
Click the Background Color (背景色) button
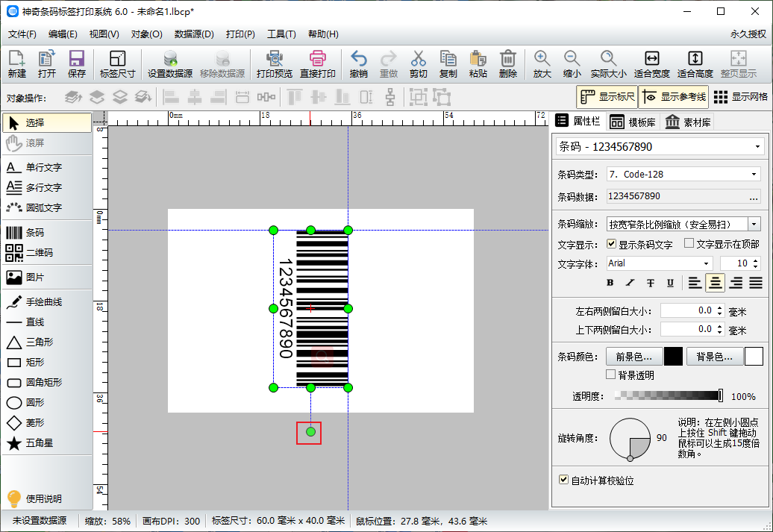pyautogui.click(x=714, y=357)
